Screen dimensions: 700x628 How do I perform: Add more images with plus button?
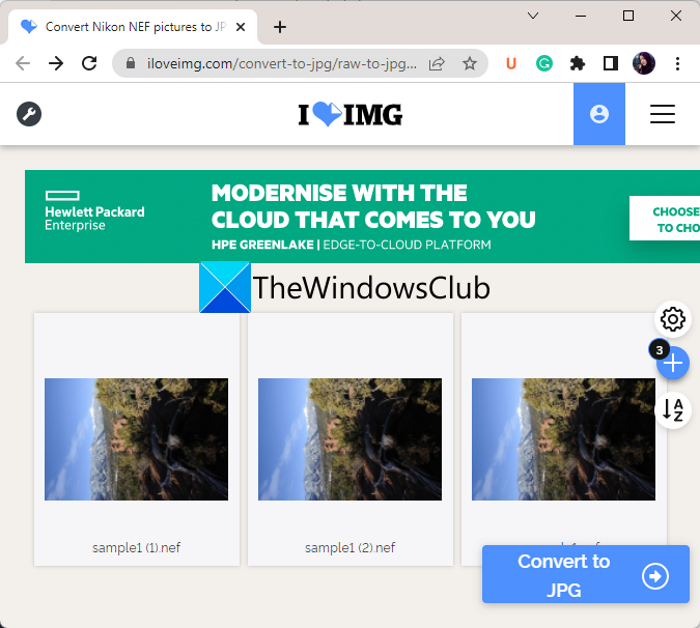(x=674, y=363)
